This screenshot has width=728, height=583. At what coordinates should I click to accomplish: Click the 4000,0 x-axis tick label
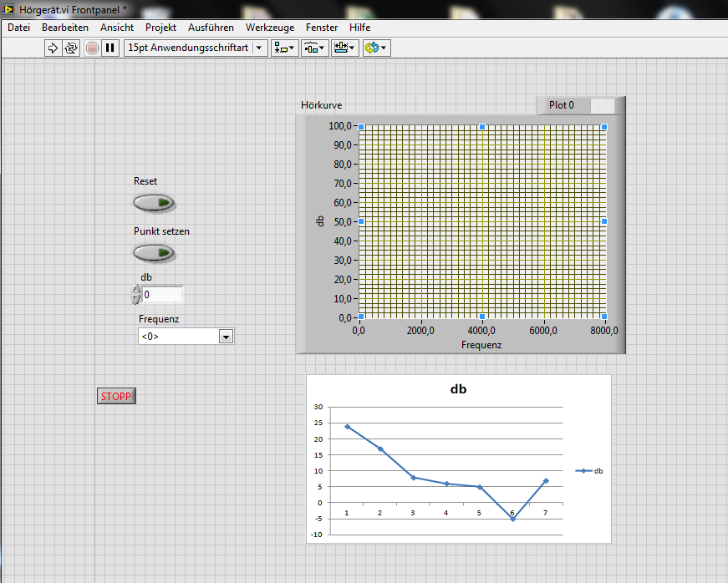click(481, 331)
